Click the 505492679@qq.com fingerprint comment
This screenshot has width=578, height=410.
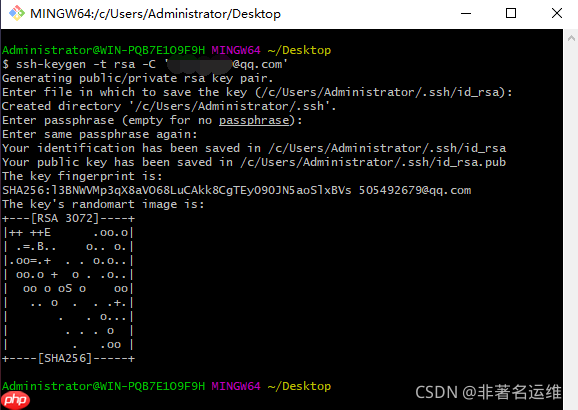(415, 190)
